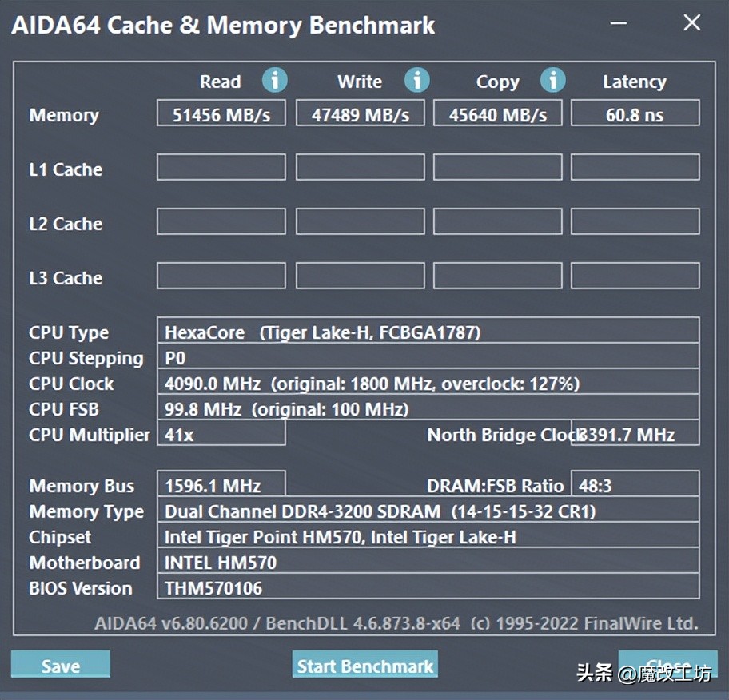Click the empty L3 Cache Latency field
Screen dimensions: 729x700
[x=635, y=276]
